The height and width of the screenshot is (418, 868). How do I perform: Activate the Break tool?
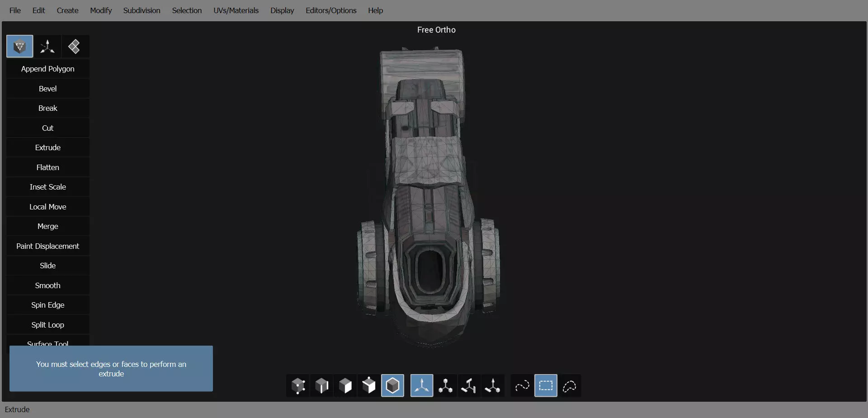[48, 108]
